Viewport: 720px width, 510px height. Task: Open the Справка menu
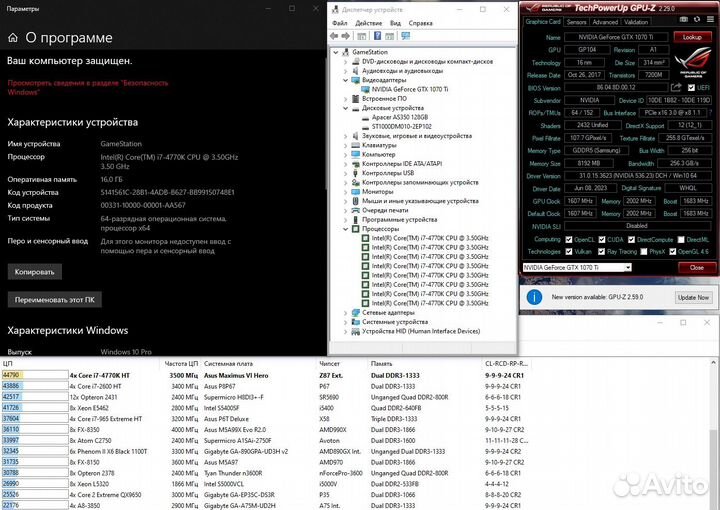421,23
